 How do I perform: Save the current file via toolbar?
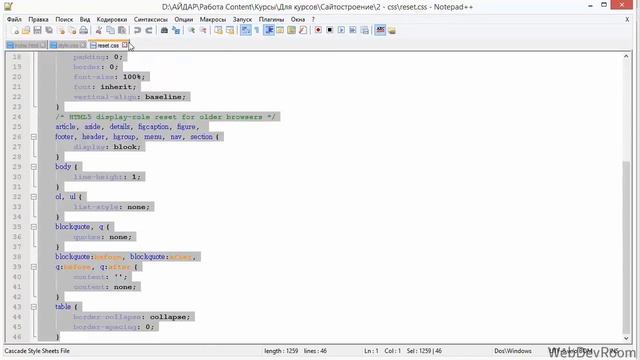[37, 30]
